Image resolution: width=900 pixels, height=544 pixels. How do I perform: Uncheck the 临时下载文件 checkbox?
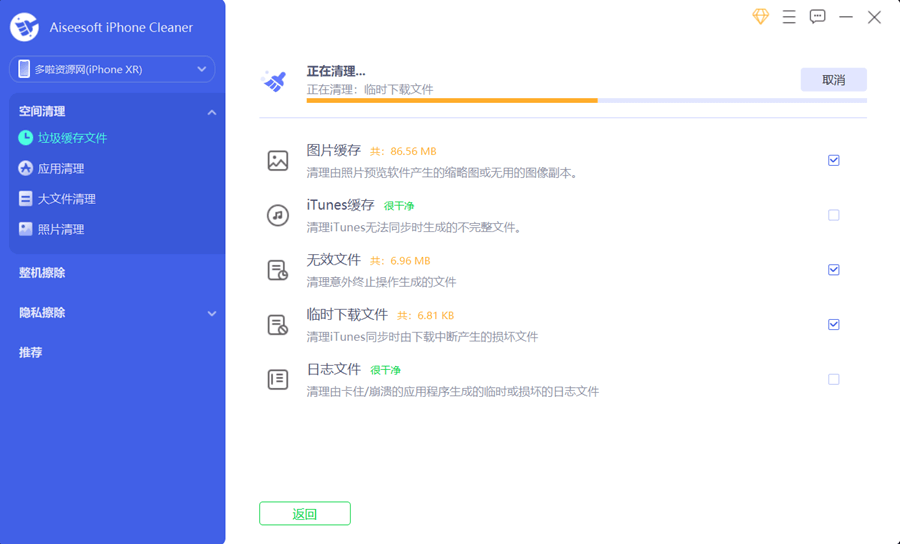[833, 324]
